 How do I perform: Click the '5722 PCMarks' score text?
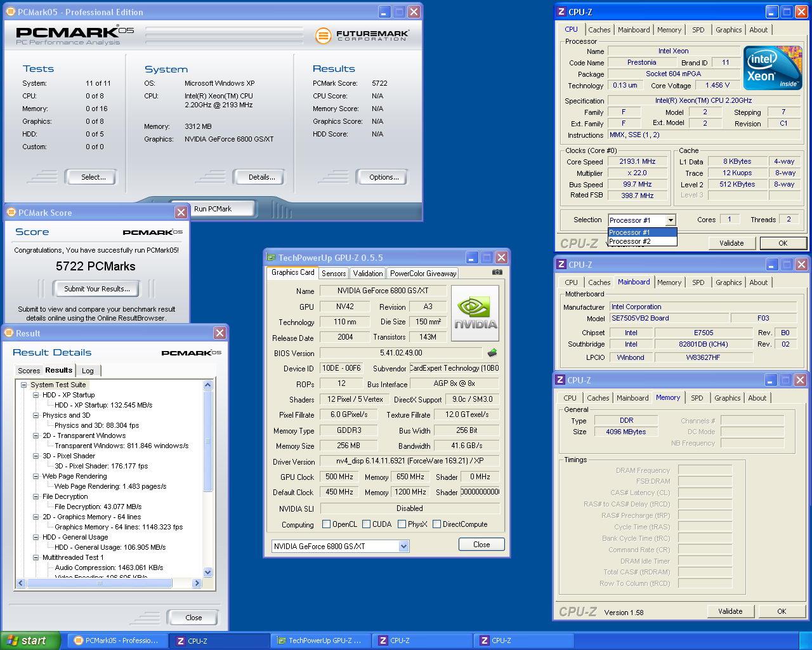coord(95,267)
